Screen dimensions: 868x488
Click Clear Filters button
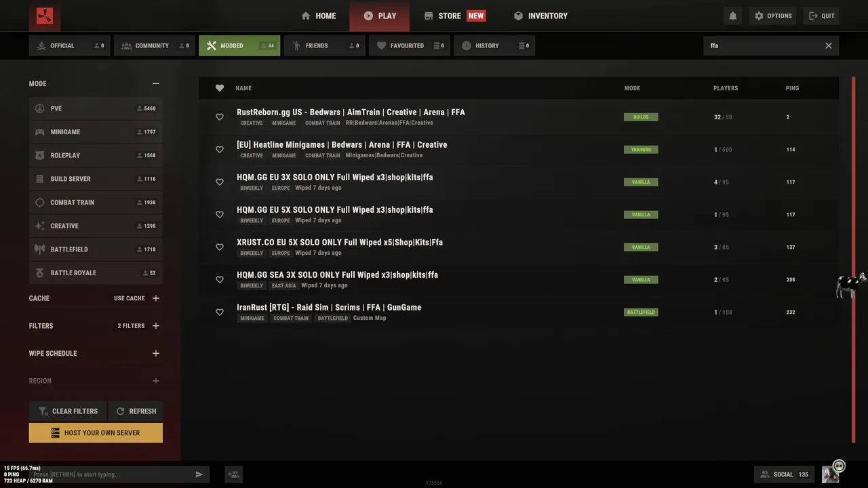pyautogui.click(x=67, y=411)
